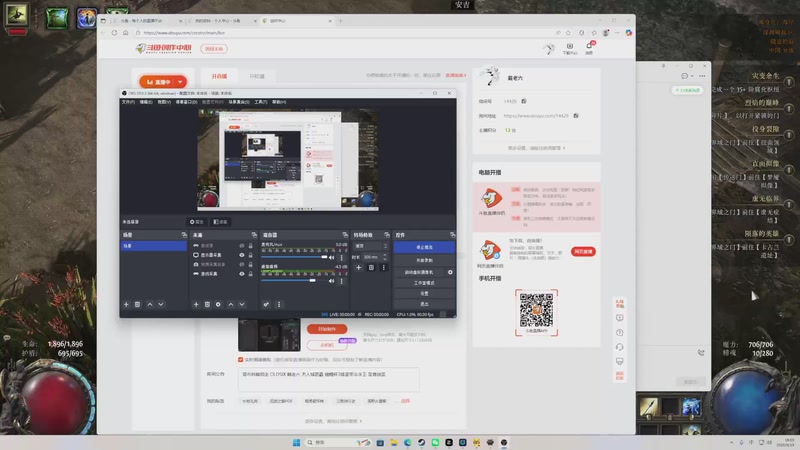Open OBS Edit menu
The image size is (800, 450).
point(146,102)
